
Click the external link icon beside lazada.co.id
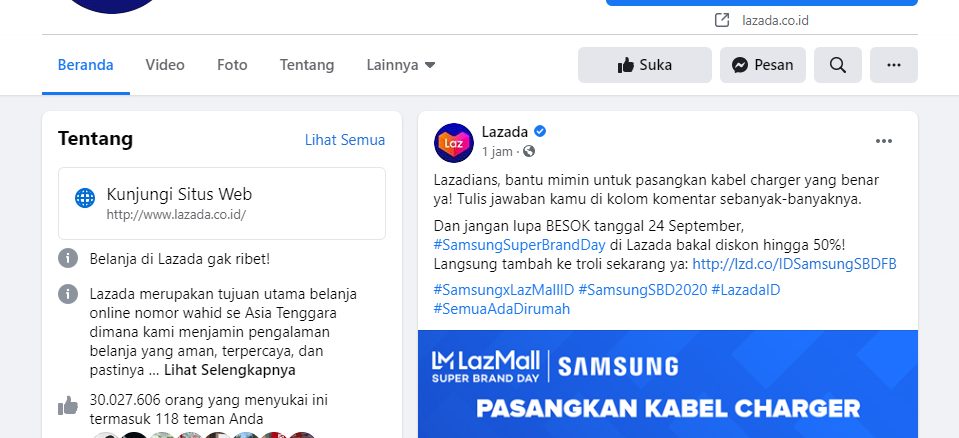coord(722,20)
